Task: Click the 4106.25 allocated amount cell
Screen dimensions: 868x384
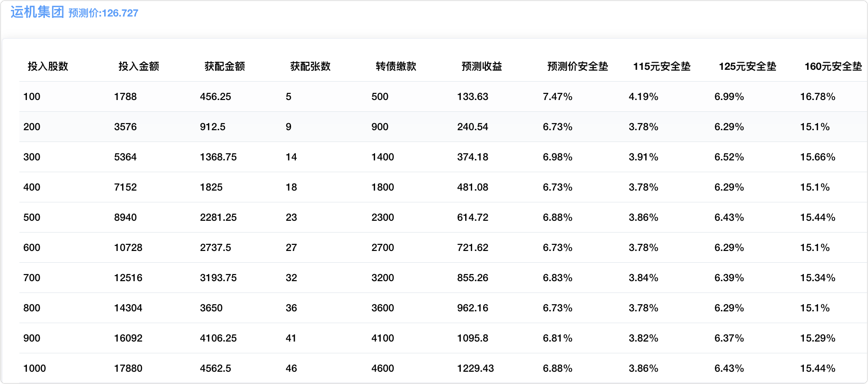Action: pyautogui.click(x=218, y=338)
